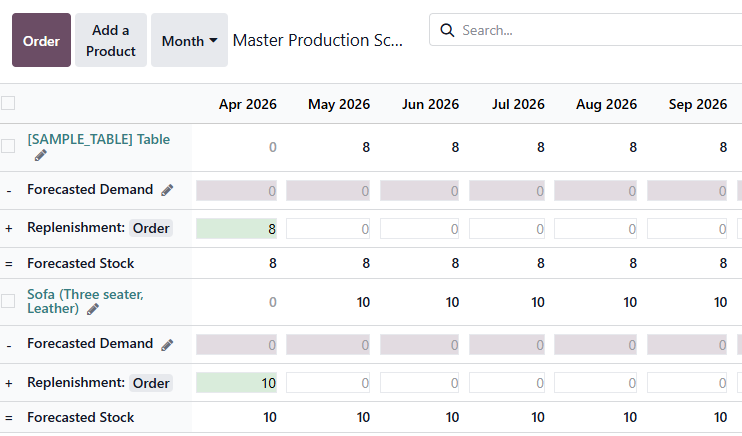Click Sofa's Jun 2026 Replenishment cell
This screenshot has height=436, width=742.
[419, 383]
